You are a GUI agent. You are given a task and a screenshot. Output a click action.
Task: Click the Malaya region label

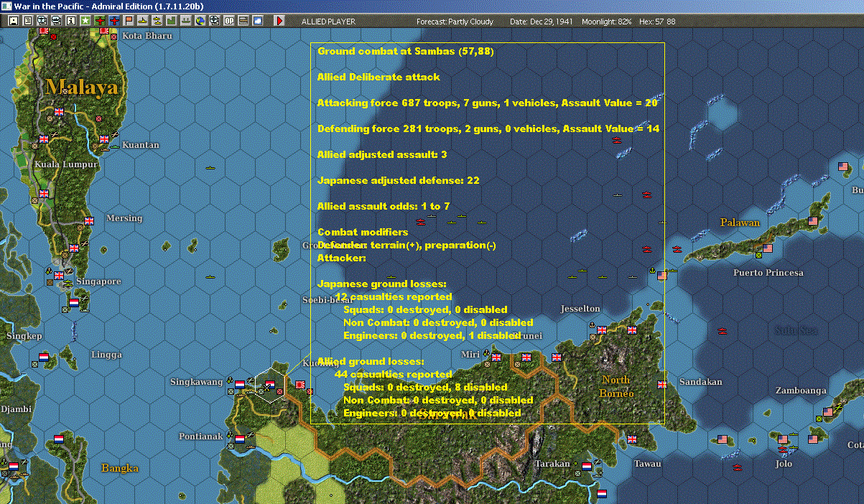[81, 88]
